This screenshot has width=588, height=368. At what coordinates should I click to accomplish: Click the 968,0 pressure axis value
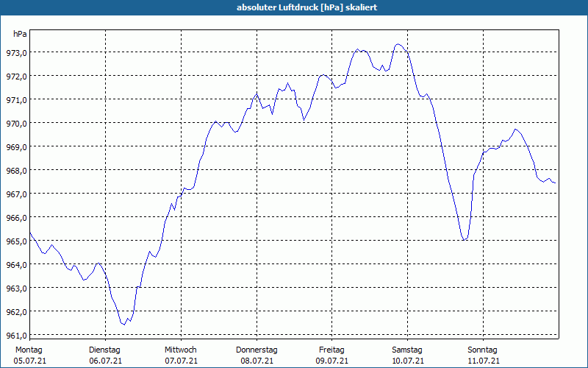click(x=16, y=171)
